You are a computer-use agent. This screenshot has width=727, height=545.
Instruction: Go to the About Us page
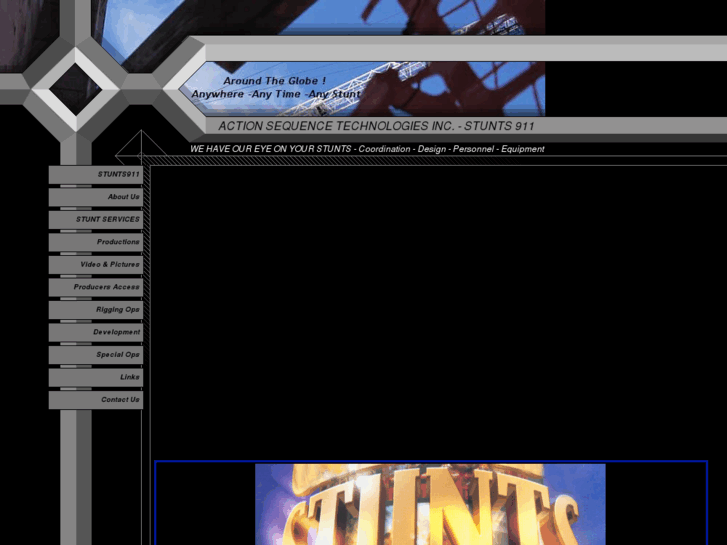tap(96, 197)
